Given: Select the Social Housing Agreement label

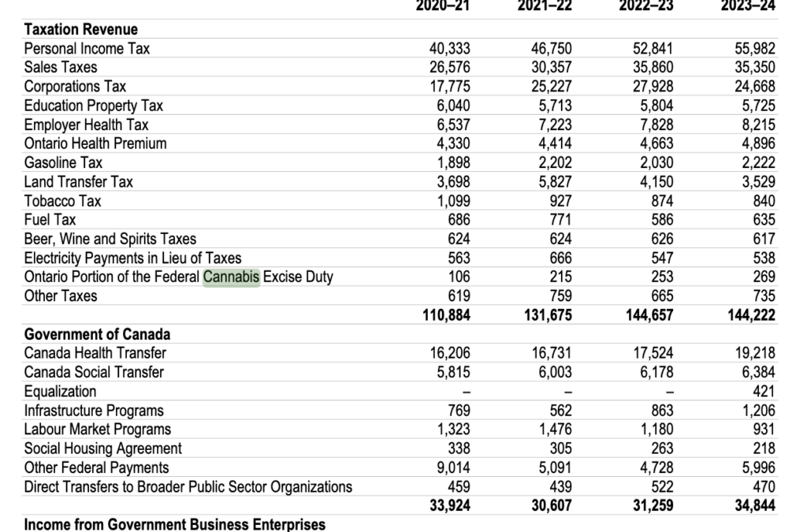Looking at the screenshot, I should point(103,448).
